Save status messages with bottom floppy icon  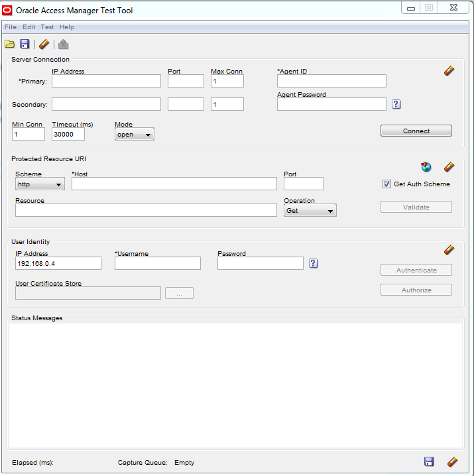[429, 461]
